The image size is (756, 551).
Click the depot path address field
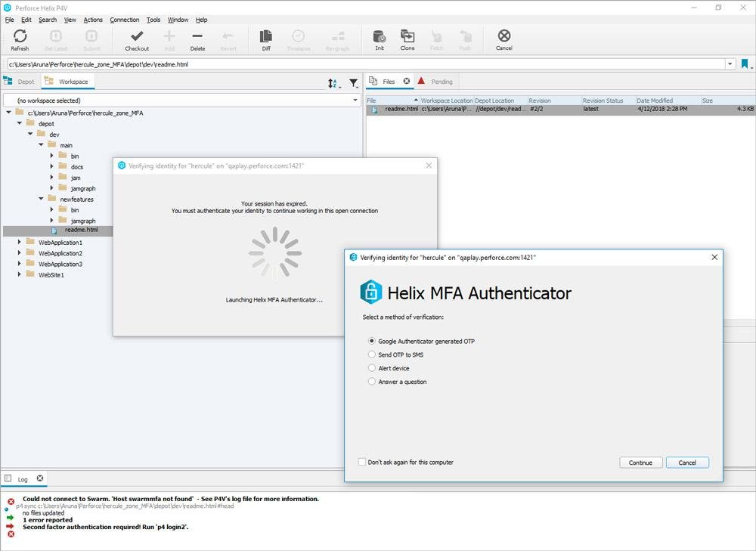coord(365,64)
